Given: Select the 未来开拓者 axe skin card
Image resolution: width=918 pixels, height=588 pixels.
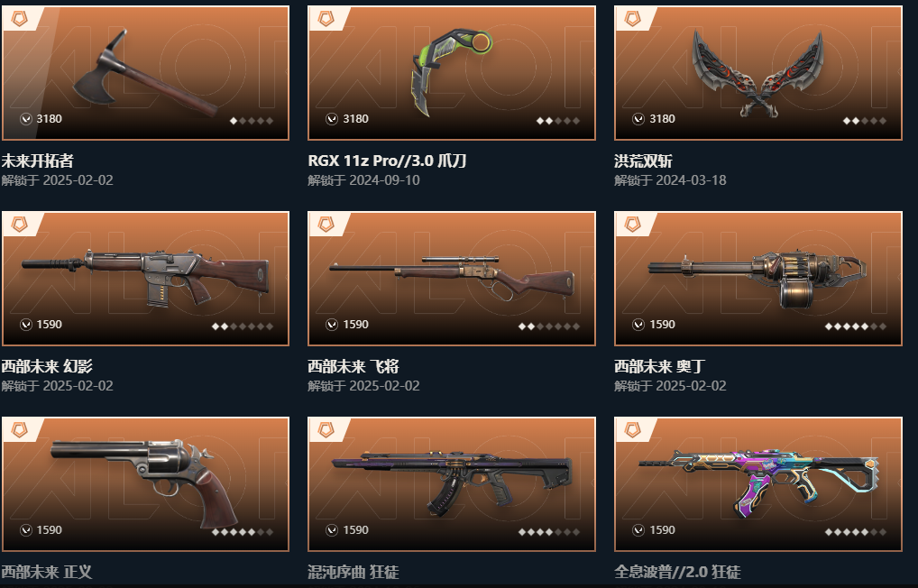Looking at the screenshot, I should pos(146,73).
